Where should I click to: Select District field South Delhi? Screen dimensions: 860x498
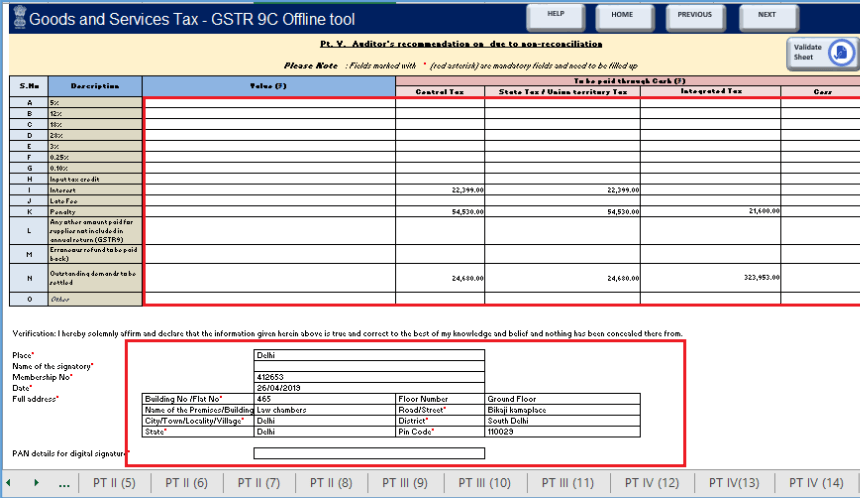(563, 421)
